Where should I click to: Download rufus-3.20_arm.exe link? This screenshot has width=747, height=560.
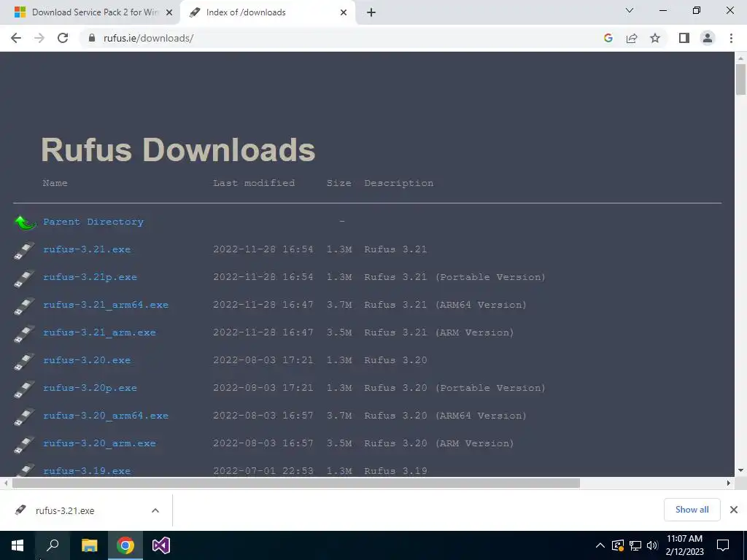[x=99, y=443]
